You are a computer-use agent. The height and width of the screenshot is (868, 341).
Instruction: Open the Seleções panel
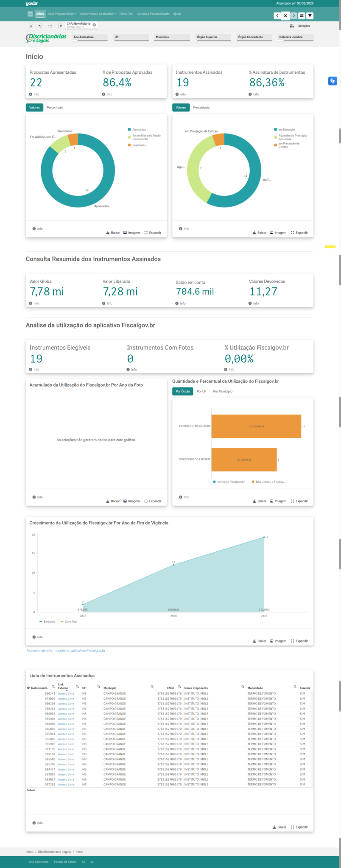click(x=300, y=26)
